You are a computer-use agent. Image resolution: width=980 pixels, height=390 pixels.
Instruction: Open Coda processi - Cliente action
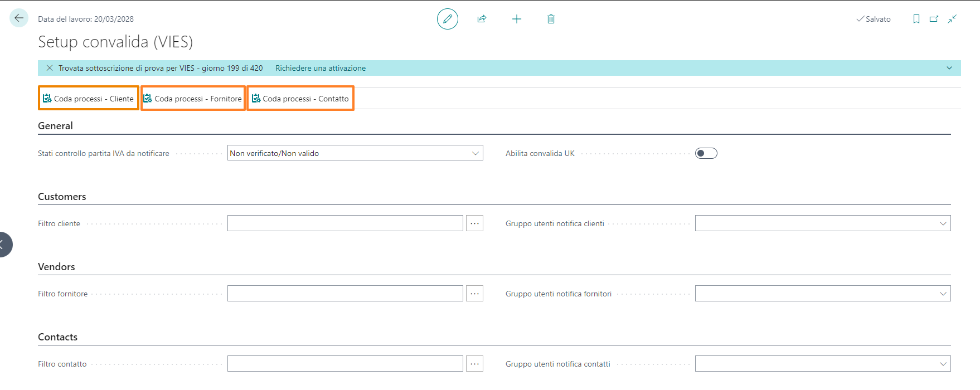[x=89, y=99]
